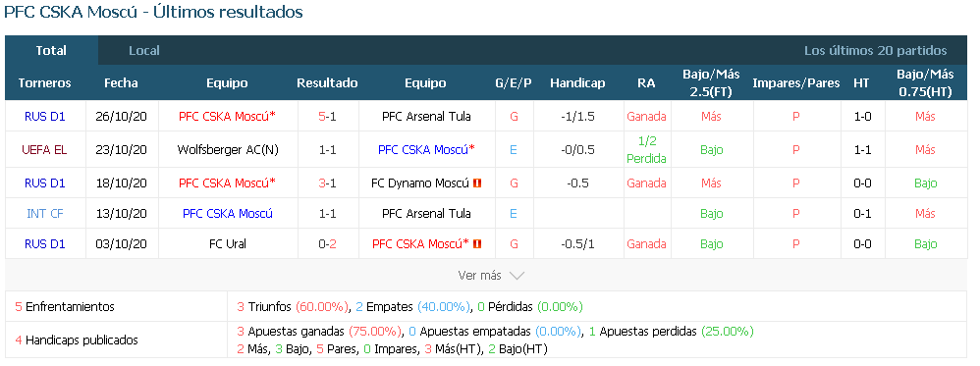The height and width of the screenshot is (366, 980).
Task: Click the 3-1 result versus Dynamo Moscú
Action: (x=328, y=183)
